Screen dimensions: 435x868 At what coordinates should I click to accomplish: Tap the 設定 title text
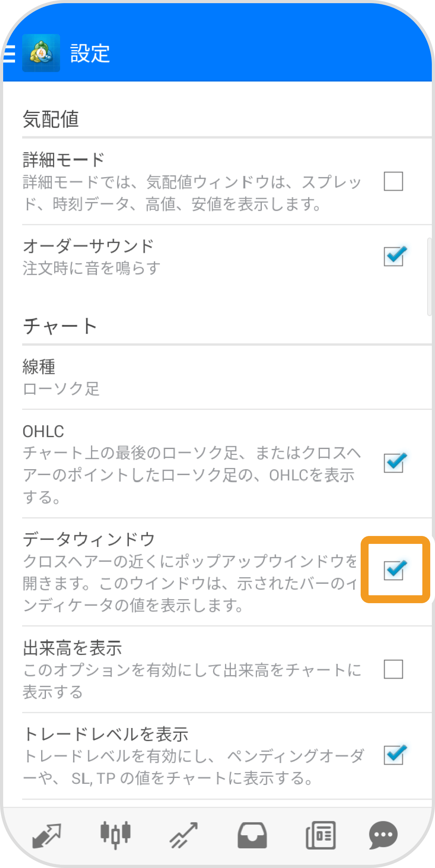tap(90, 53)
